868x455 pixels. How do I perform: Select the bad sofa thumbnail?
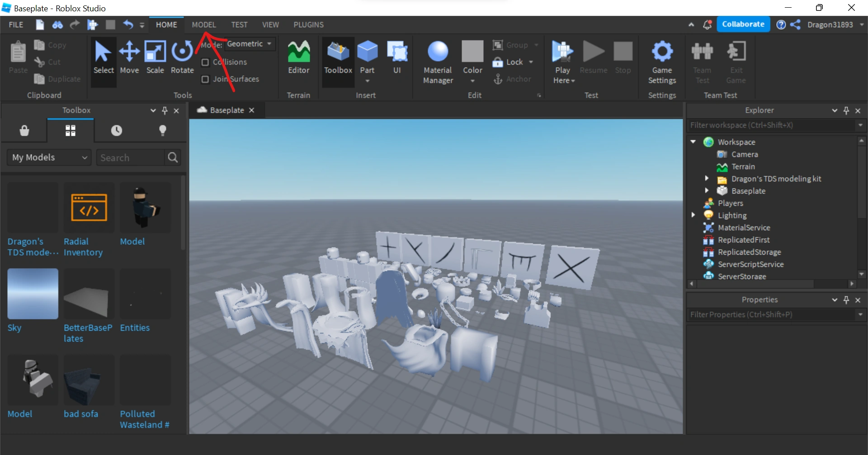89,380
